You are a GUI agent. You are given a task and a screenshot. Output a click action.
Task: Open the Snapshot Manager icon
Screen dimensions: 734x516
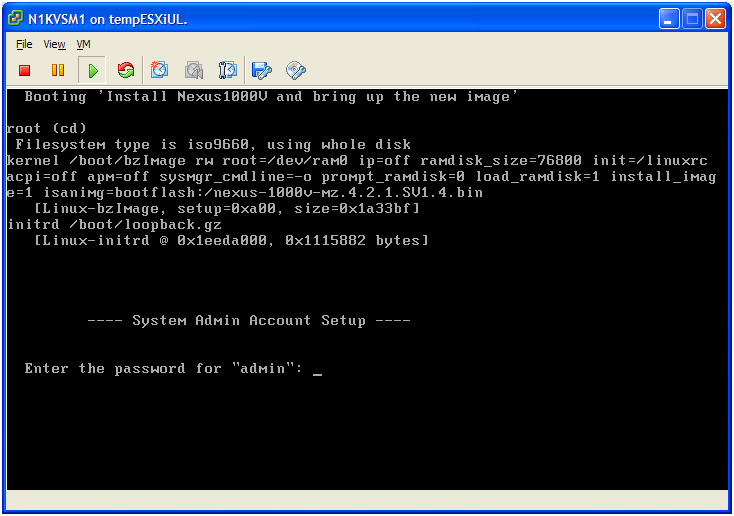click(228, 70)
